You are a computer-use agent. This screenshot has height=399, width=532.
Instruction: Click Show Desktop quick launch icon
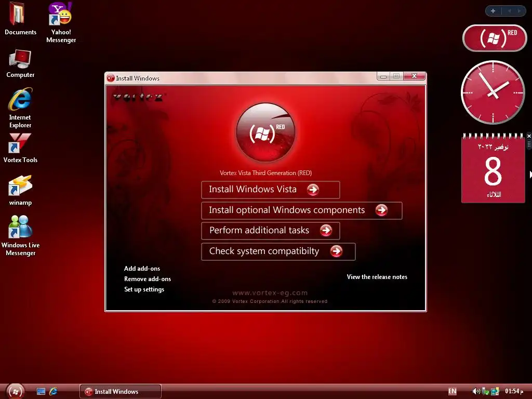(x=41, y=392)
